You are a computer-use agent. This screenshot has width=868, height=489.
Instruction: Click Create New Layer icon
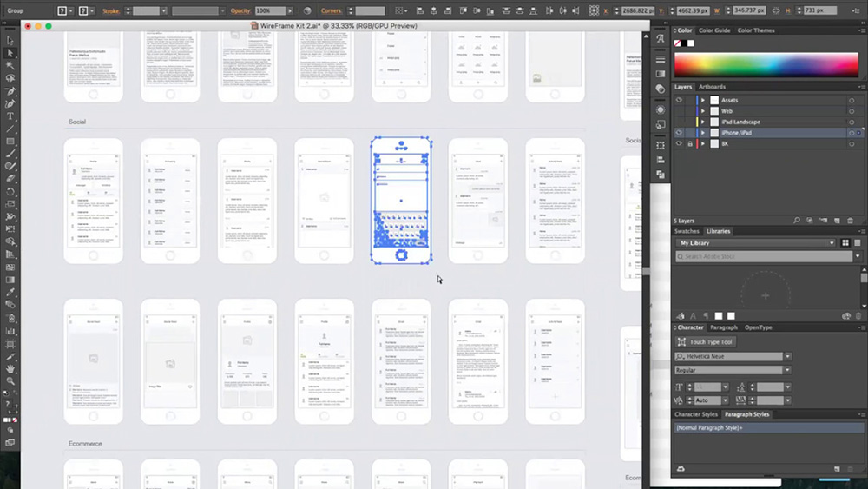click(837, 221)
